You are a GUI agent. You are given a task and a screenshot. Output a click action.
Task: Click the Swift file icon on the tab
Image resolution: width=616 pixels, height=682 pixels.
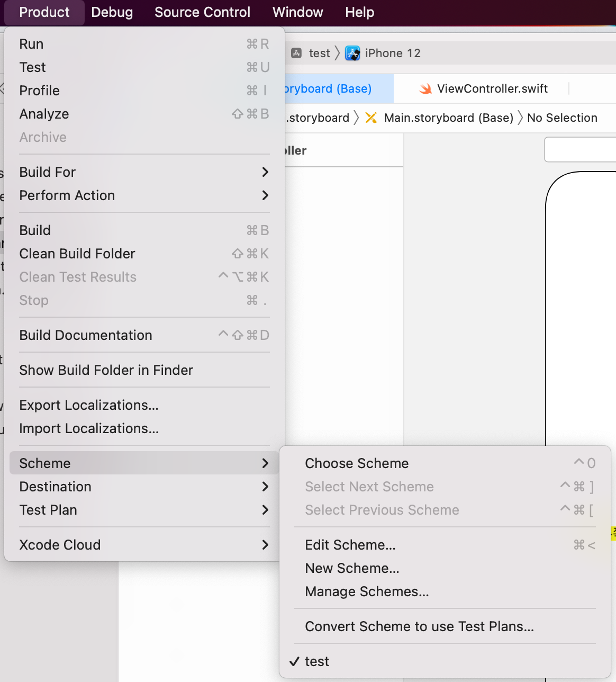(425, 89)
